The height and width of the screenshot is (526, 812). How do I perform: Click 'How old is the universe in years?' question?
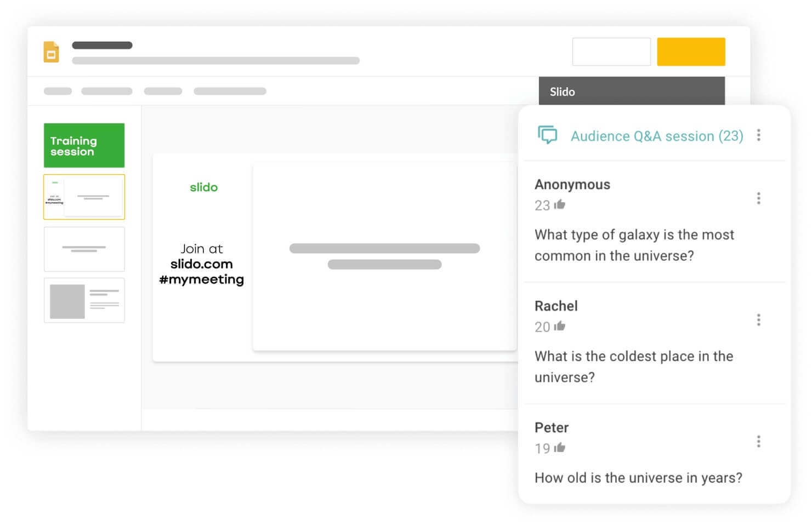pos(638,478)
